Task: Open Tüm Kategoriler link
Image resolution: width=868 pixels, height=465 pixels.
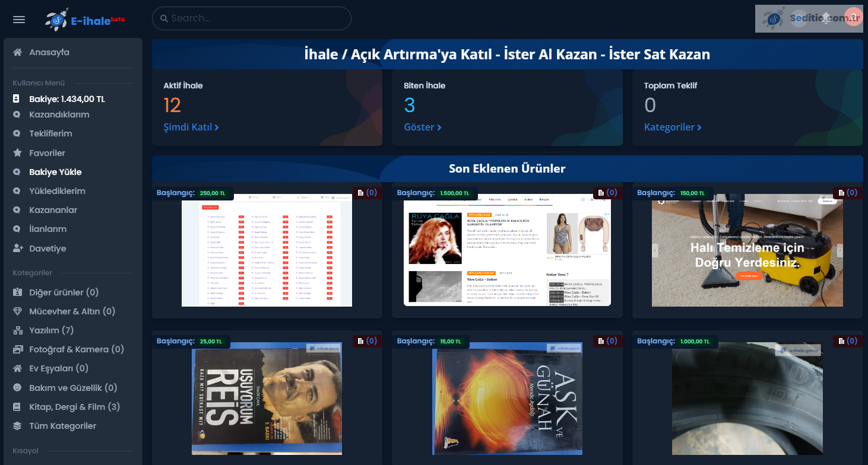Action: (62, 426)
